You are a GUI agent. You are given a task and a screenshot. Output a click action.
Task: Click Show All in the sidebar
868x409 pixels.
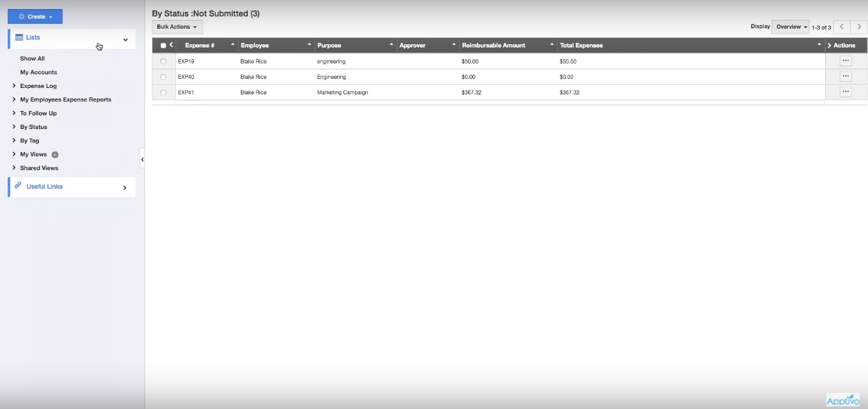coord(32,58)
